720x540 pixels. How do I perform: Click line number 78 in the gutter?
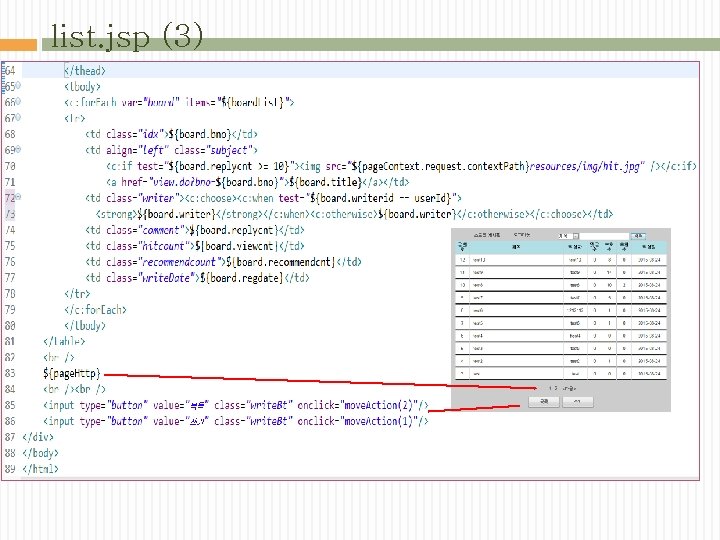(10, 294)
